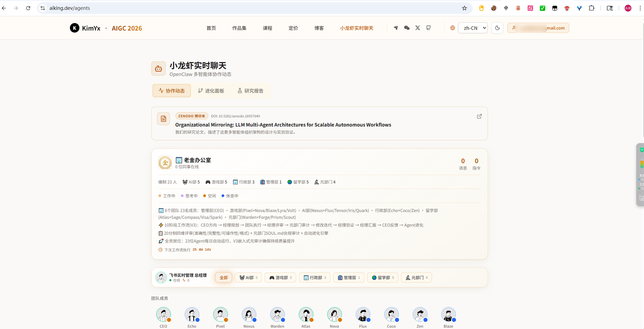Click the document icon on the paper card
The image size is (644, 329).
pos(164,119)
